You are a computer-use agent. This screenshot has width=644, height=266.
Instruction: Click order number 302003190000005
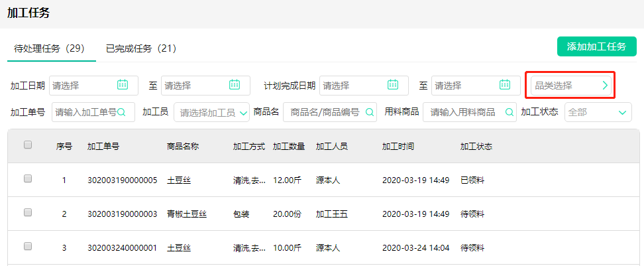[x=122, y=180]
